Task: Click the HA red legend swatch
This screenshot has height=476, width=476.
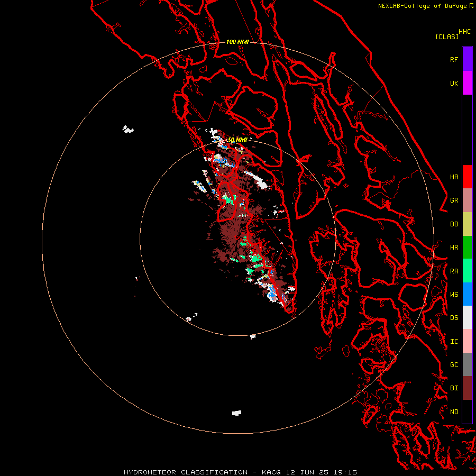Action: pyautogui.click(x=467, y=177)
